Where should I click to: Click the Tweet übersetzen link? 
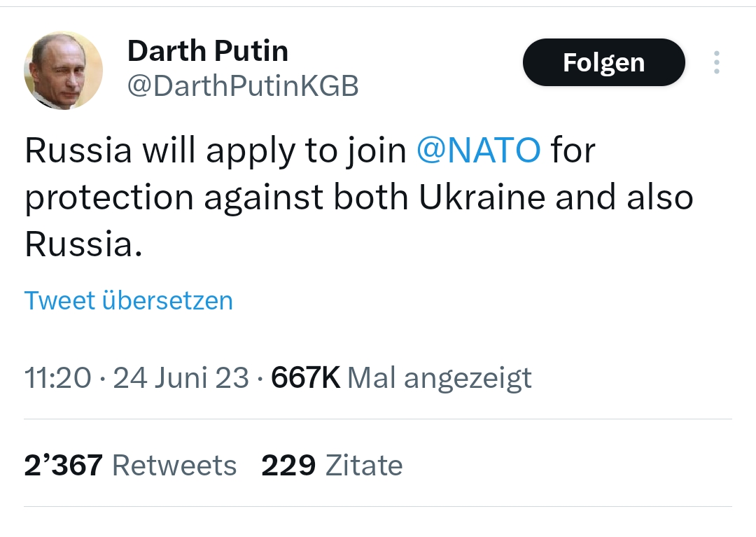pyautogui.click(x=129, y=300)
